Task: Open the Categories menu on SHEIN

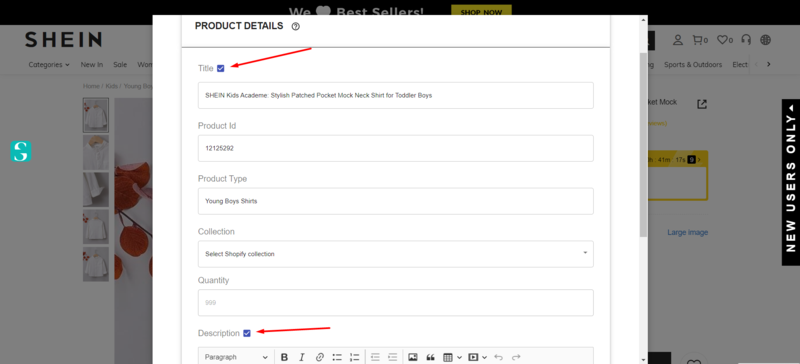Action: pyautogui.click(x=49, y=65)
